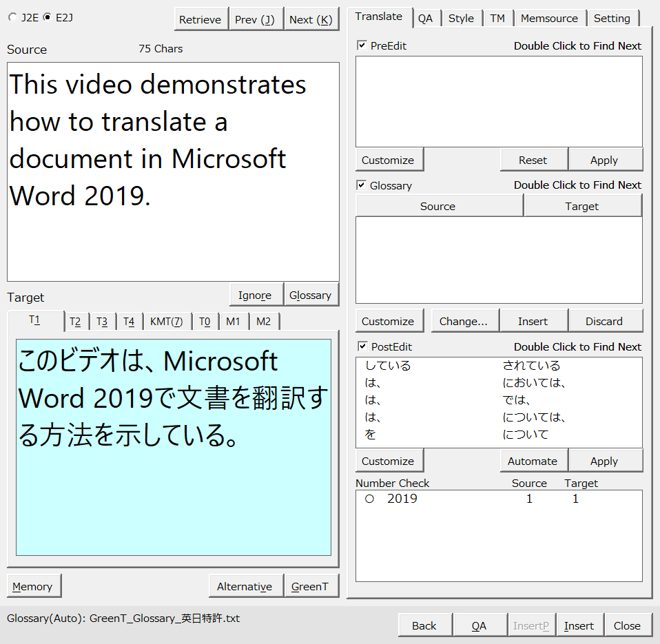Click the Change... button in Glossary

[x=463, y=321]
